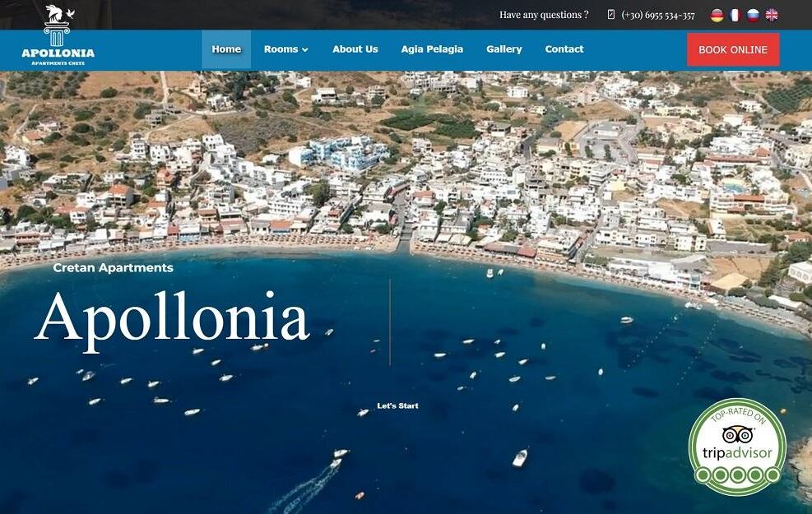
Task: Click the chevron next to Rooms
Action: tap(305, 49)
